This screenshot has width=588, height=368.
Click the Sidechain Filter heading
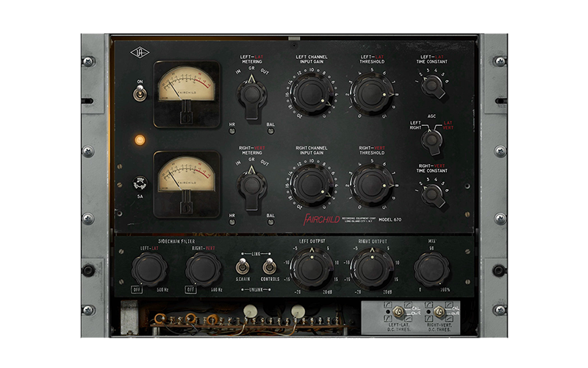coord(176,241)
